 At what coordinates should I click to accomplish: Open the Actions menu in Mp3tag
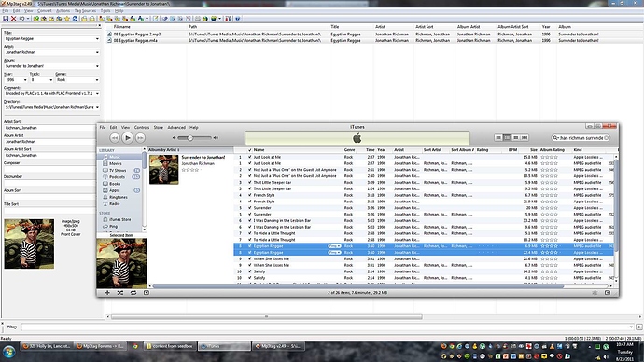coord(63,10)
